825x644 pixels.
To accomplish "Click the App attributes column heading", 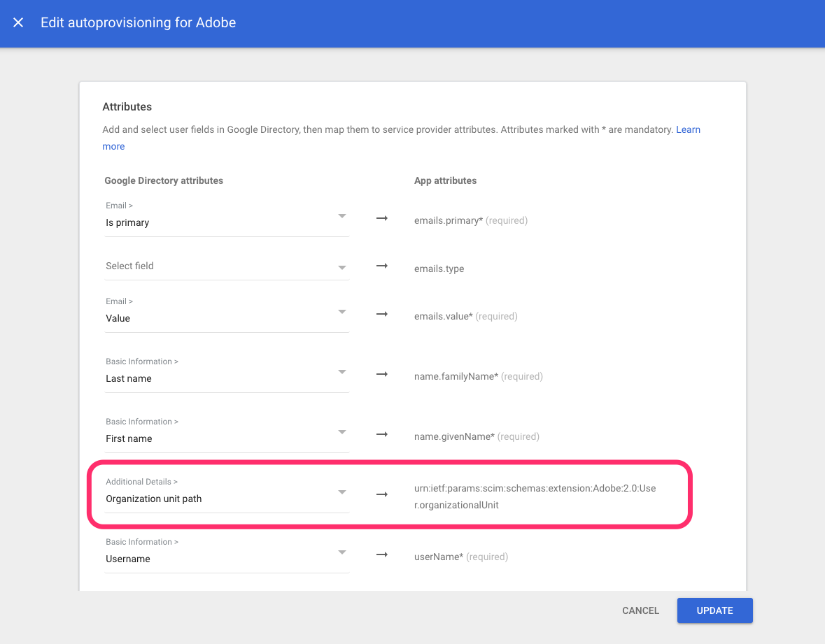I will 445,180.
